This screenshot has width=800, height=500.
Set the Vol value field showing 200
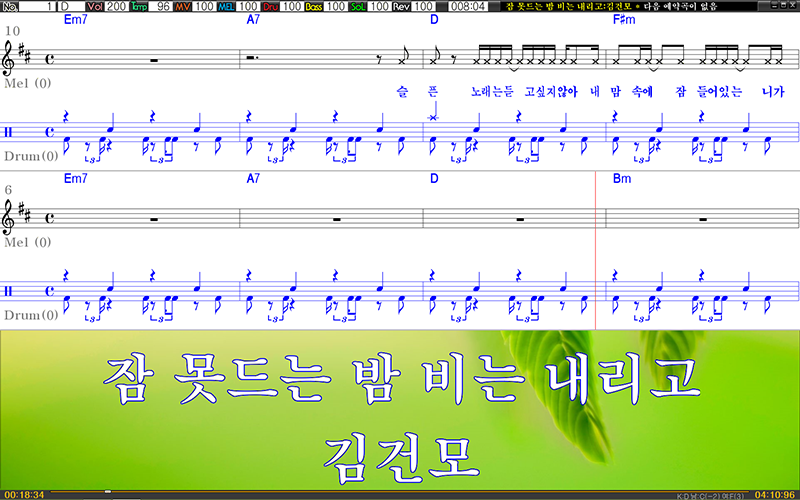[x=116, y=6]
